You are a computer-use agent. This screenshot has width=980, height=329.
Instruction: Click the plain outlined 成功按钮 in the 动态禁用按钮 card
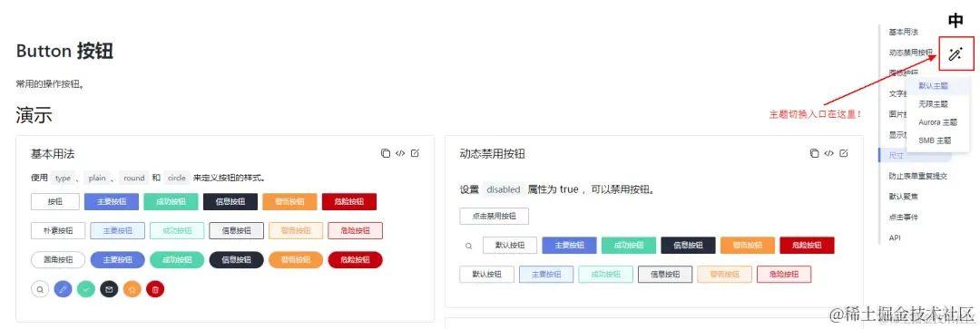605,274
